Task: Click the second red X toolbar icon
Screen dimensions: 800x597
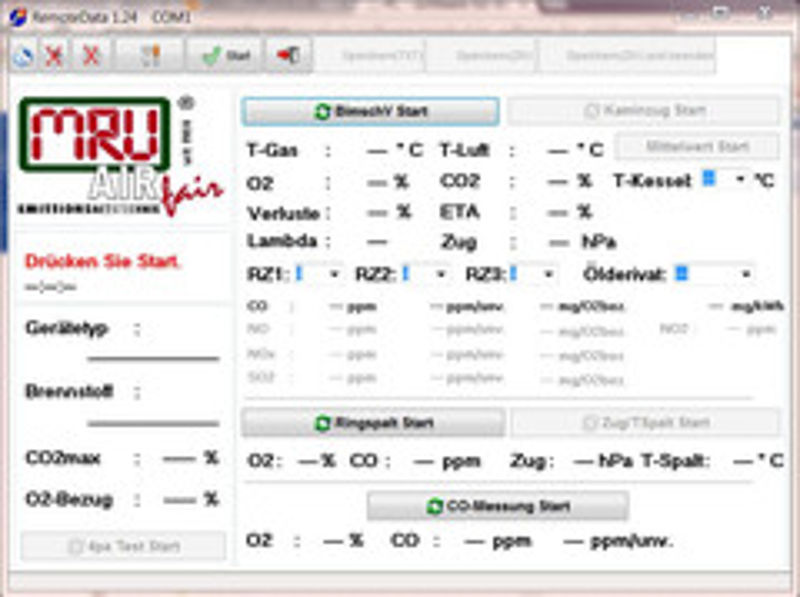Action: pos(91,56)
